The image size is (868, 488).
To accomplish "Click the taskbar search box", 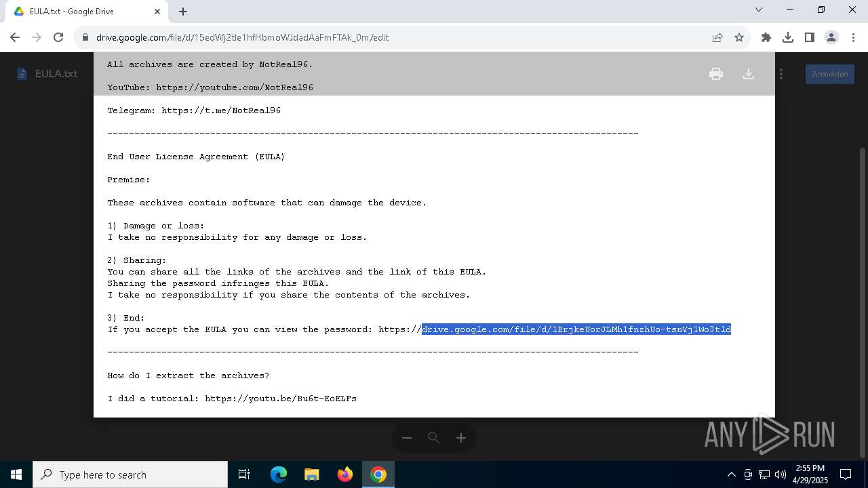I will click(x=130, y=474).
